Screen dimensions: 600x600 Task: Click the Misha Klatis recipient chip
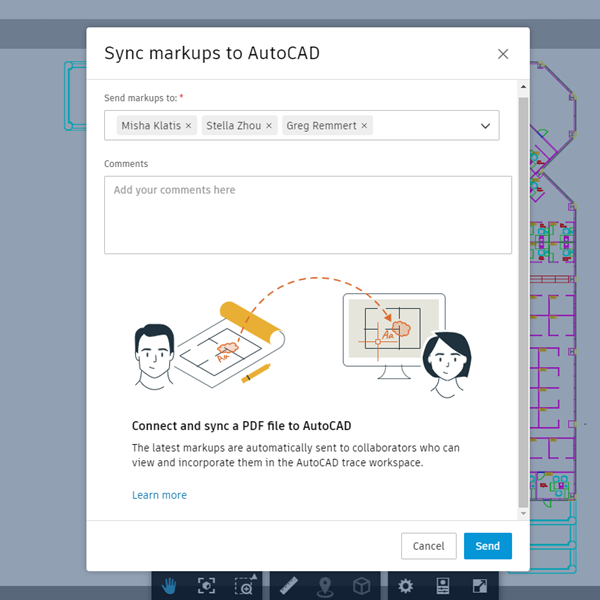click(157, 126)
